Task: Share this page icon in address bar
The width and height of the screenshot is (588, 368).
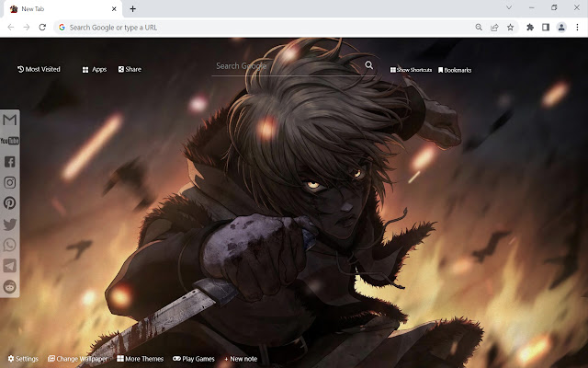Action: tap(494, 27)
